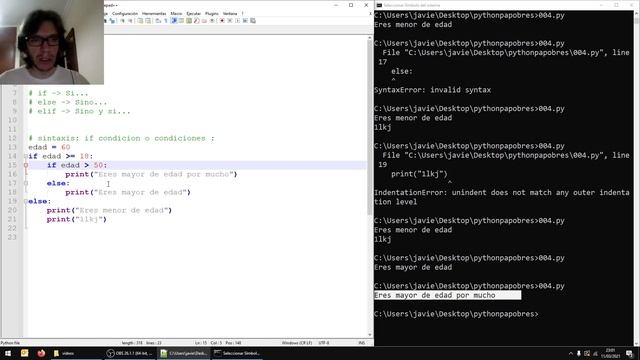
Task: Open the Plugins menu
Action: coord(211,13)
